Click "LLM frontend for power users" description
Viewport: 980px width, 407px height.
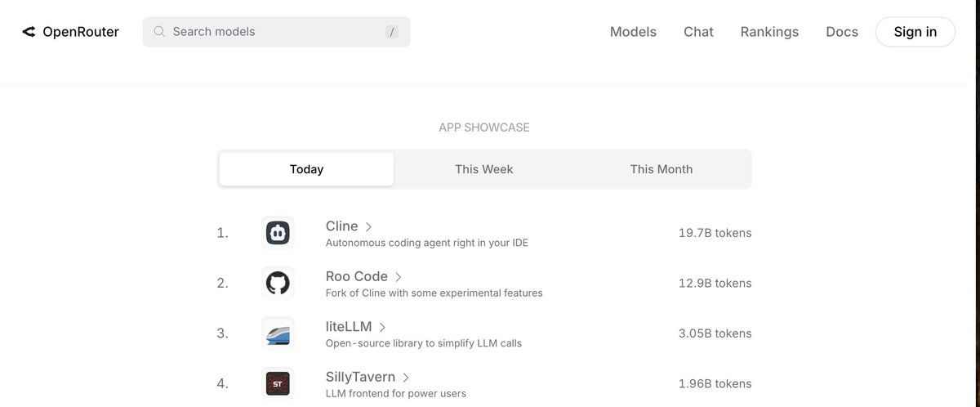pyautogui.click(x=395, y=393)
